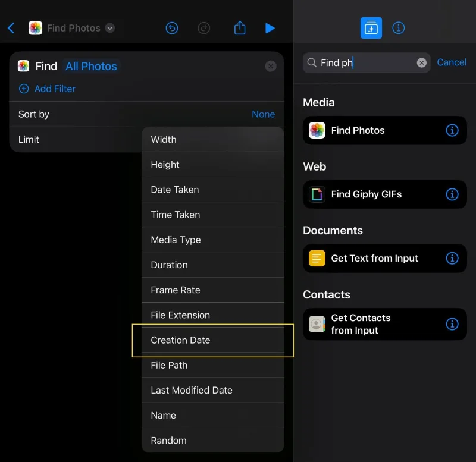Viewport: 476px width, 462px height.
Task: Open the action library panel icon
Action: coord(371,28)
